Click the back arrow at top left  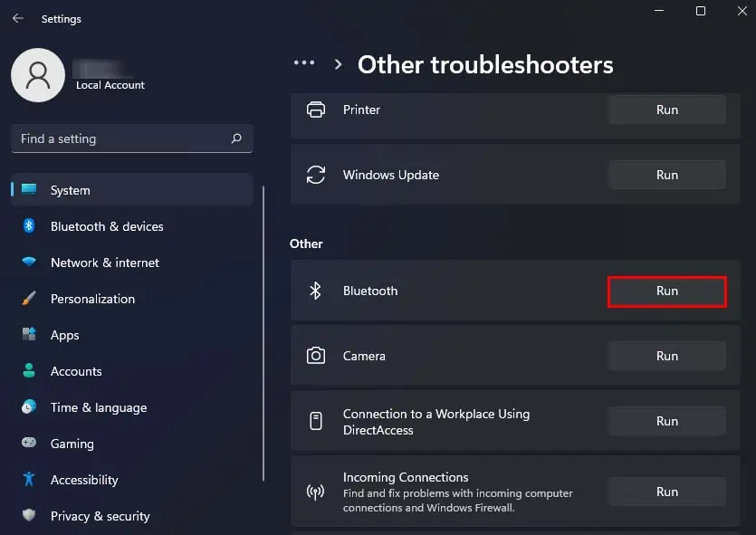(18, 18)
